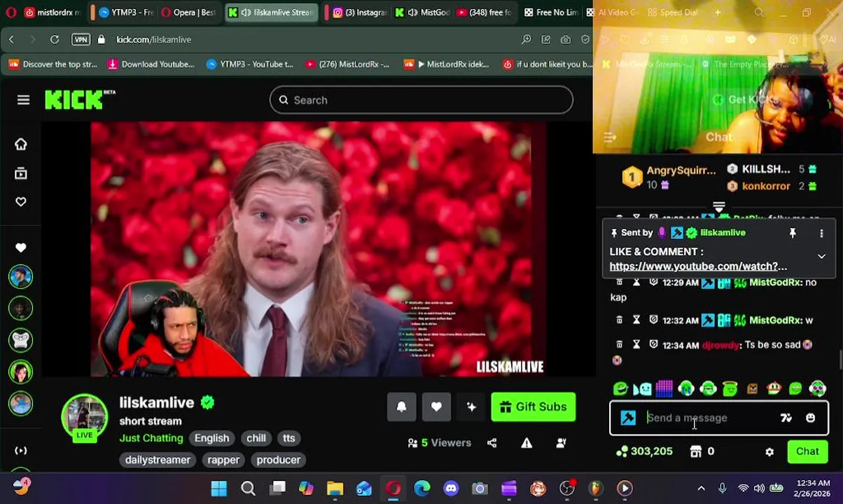Open the Just Chatting category

point(151,438)
